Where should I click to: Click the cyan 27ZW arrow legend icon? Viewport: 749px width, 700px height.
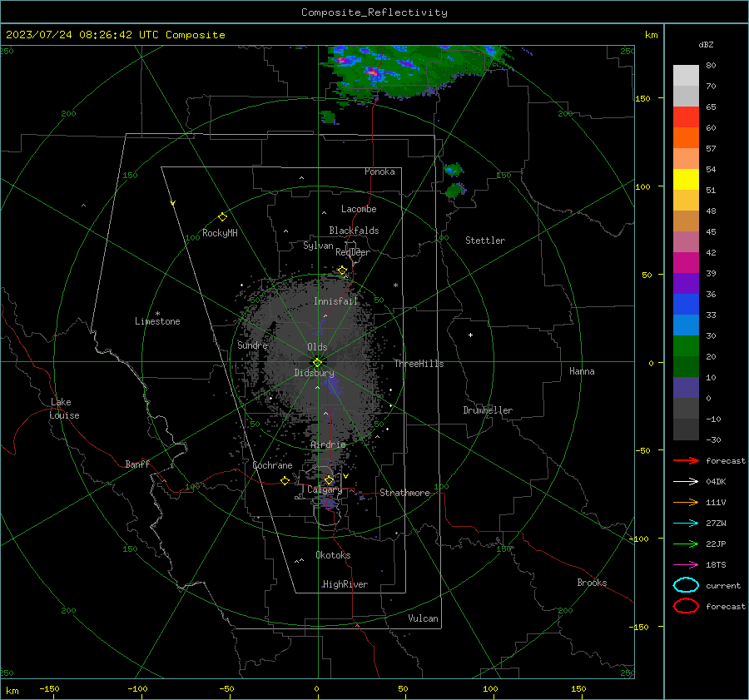(686, 524)
